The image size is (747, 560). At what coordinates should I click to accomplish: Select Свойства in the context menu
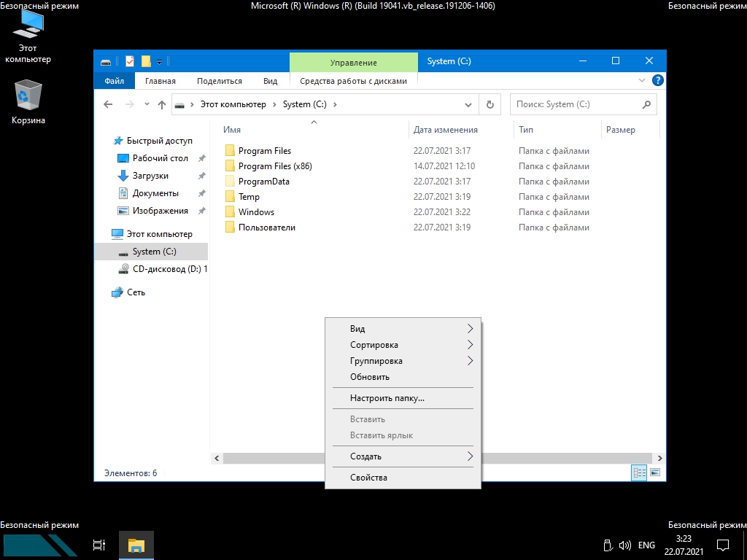tap(368, 478)
